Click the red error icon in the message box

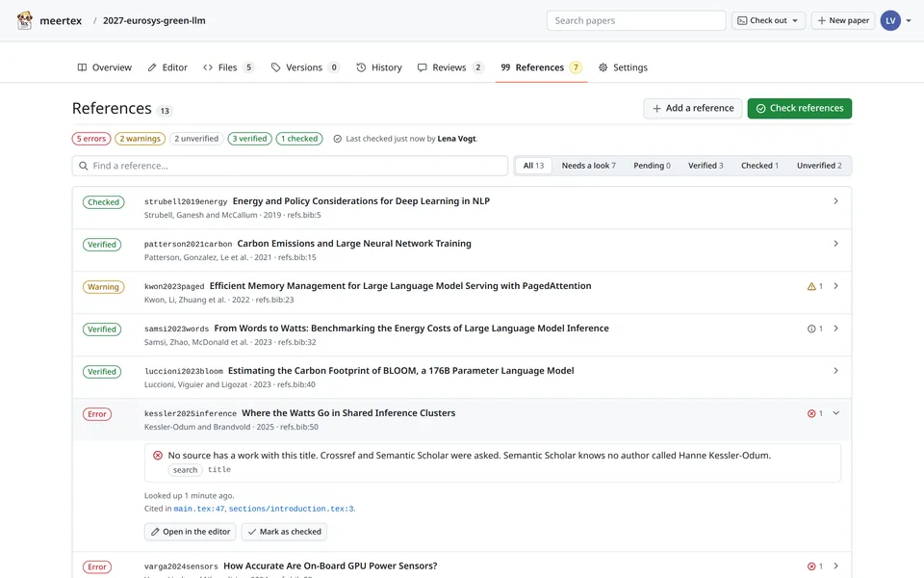pos(158,456)
